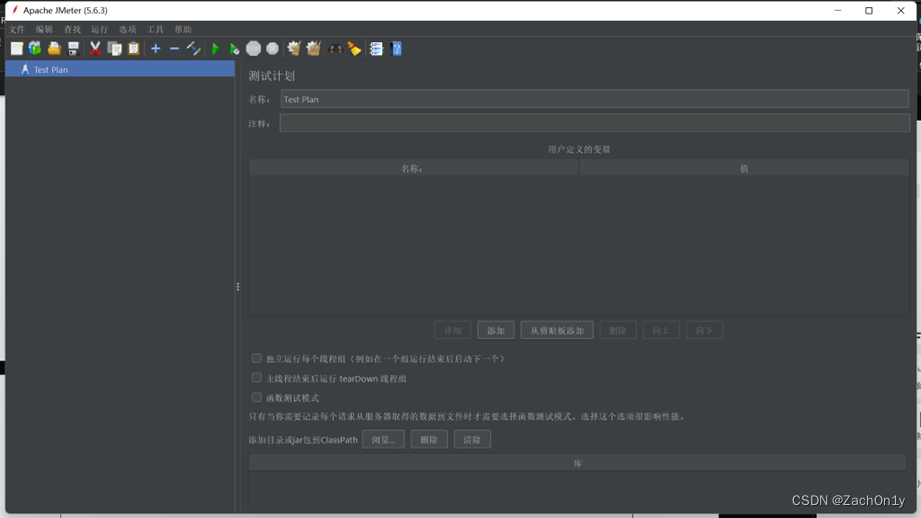Screen dimensions: 921x518
Task: Minimize the JMeter window
Action: click(838, 11)
